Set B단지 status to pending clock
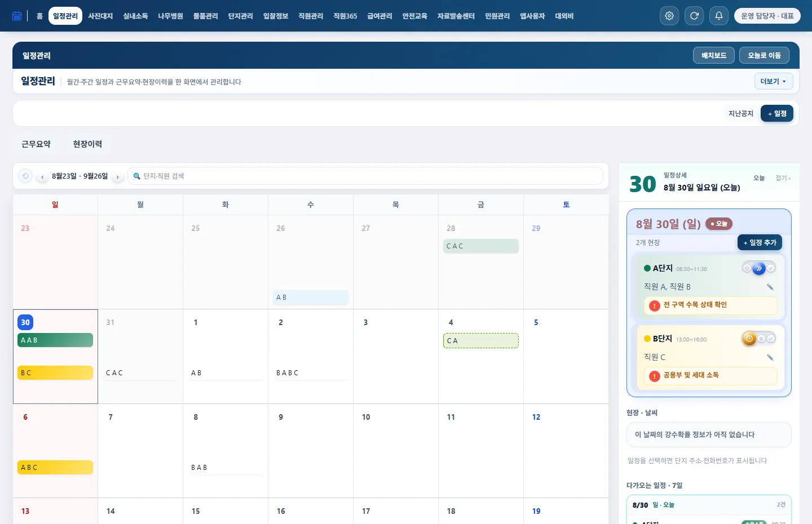Screen dimensions: 812x524 pyautogui.click(x=749, y=339)
